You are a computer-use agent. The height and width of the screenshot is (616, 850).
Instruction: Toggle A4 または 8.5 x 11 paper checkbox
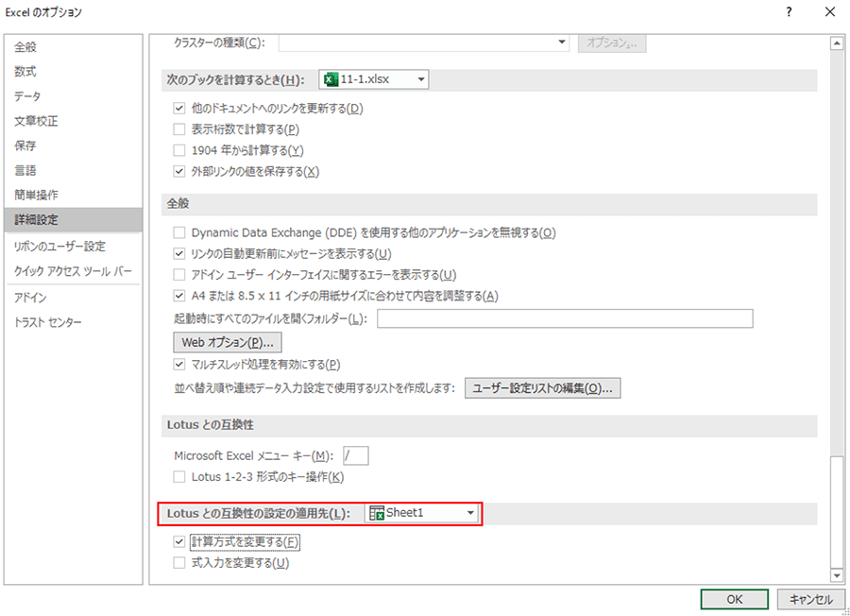[x=178, y=296]
